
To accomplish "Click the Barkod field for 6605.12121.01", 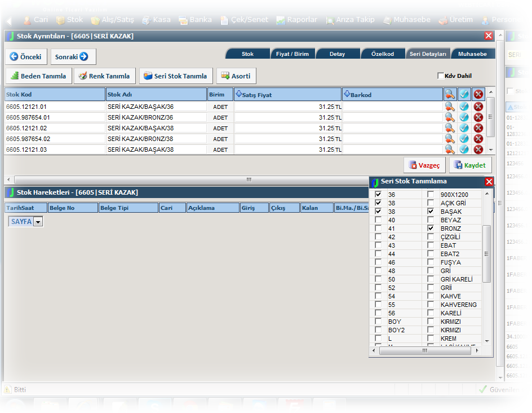I will [392, 107].
